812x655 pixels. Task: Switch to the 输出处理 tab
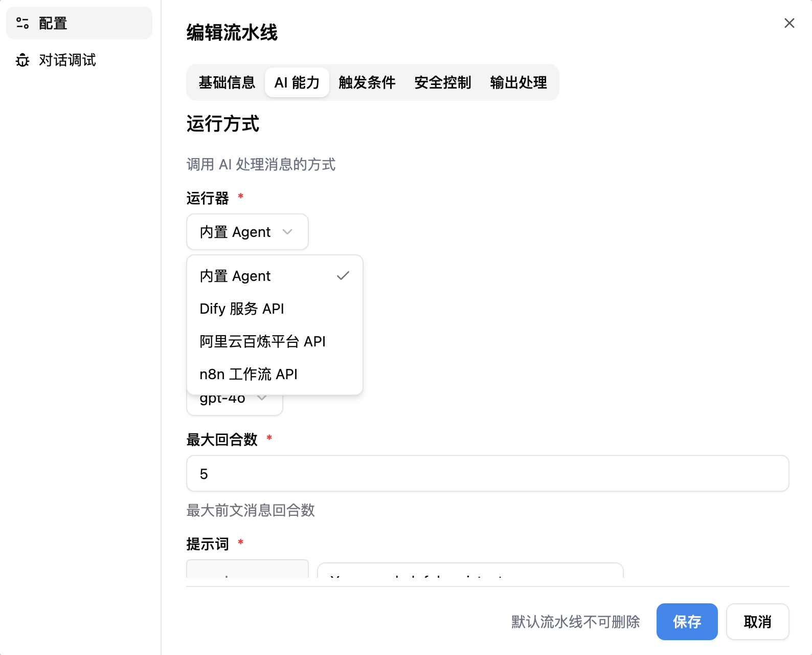(518, 82)
